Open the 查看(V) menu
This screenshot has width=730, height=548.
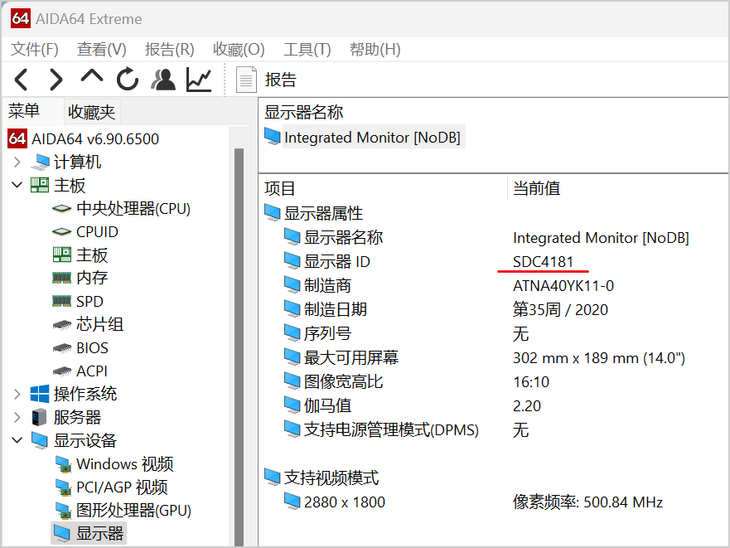(x=101, y=49)
